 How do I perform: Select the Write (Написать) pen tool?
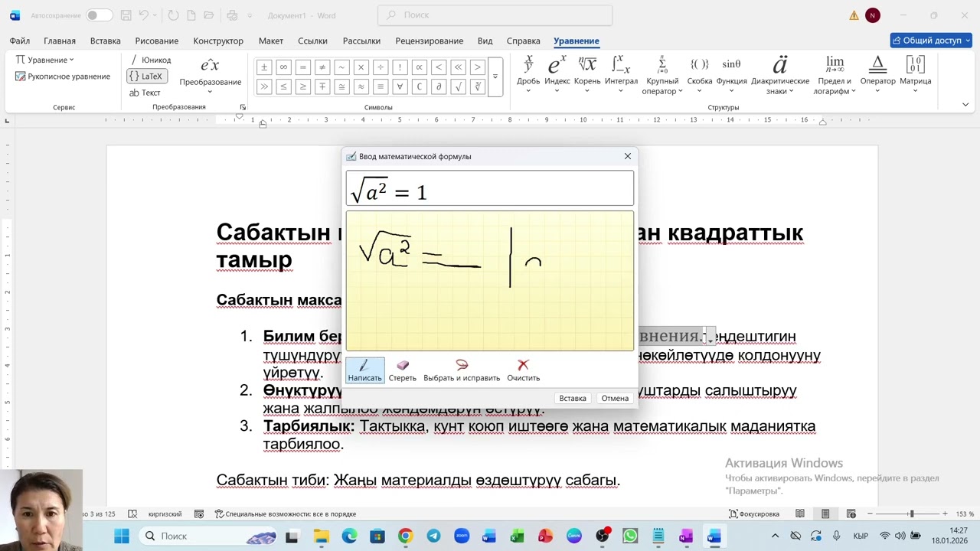(364, 370)
